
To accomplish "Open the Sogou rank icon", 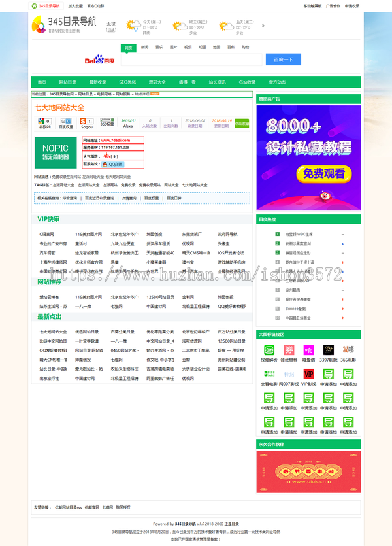I will click(x=87, y=121).
